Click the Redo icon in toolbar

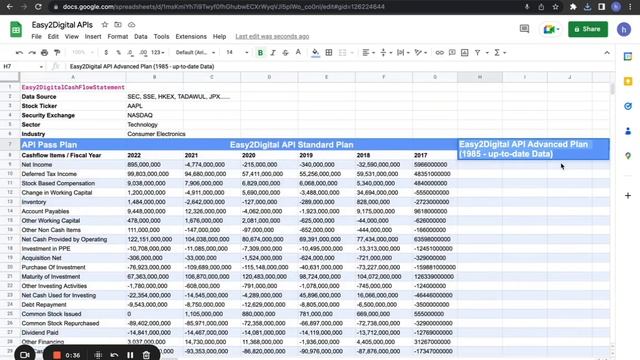32,53
